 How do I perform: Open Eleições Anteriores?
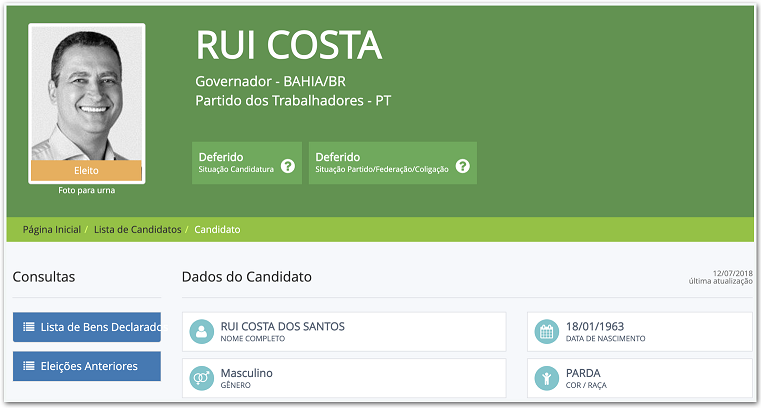[88, 366]
